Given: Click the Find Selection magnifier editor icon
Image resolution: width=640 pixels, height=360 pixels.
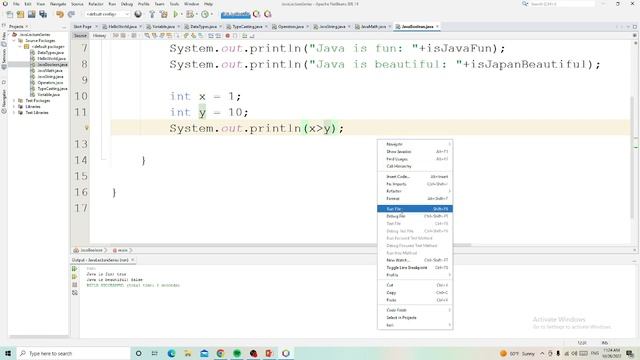Looking at the screenshot, I should (147, 36).
